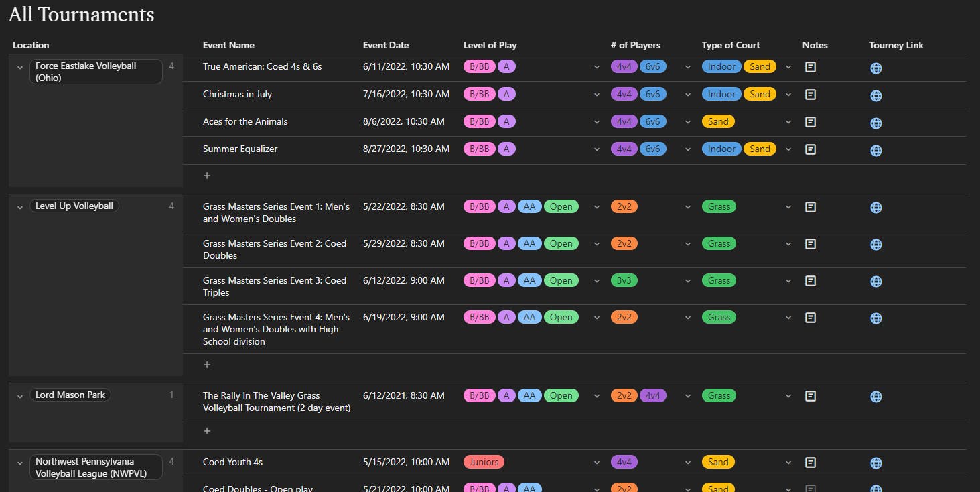Image resolution: width=980 pixels, height=492 pixels.
Task: Open the Northwest Pennsylvania Volleyball League location tag
Action: [x=96, y=467]
